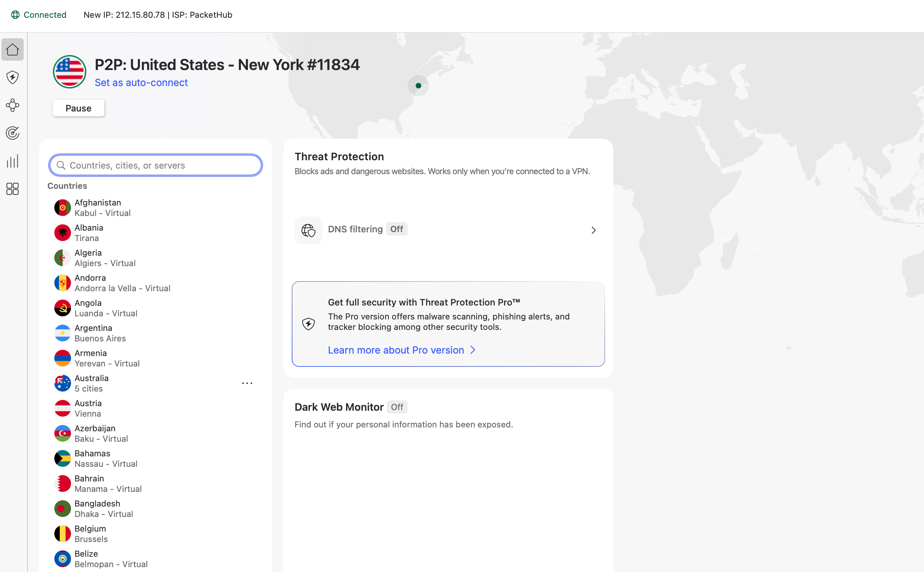Select Belgium Brussels server entry

point(91,534)
